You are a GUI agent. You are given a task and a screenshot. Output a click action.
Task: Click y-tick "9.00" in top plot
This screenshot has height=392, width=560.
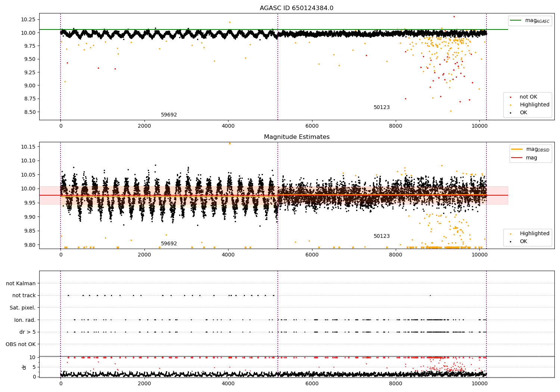pos(29,85)
